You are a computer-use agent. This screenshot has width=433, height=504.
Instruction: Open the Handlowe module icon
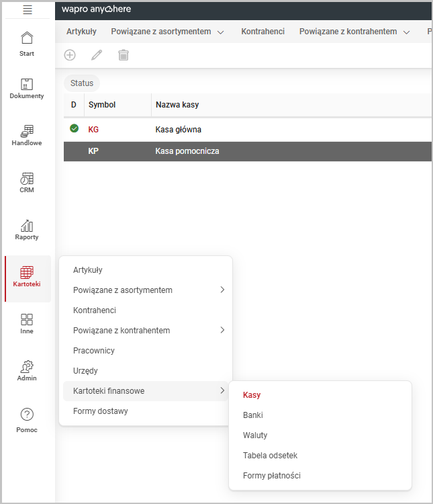click(x=27, y=136)
